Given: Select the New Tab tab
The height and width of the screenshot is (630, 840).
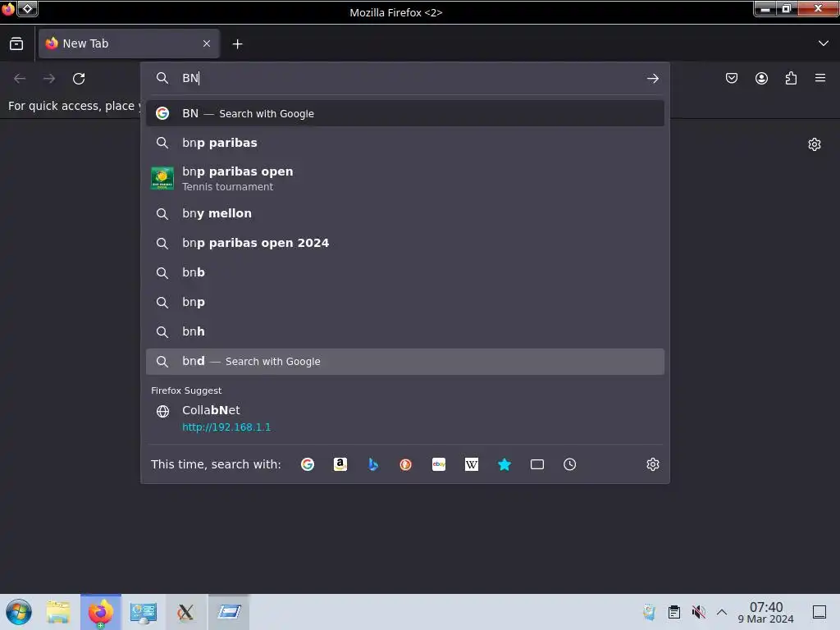Looking at the screenshot, I should [129, 44].
